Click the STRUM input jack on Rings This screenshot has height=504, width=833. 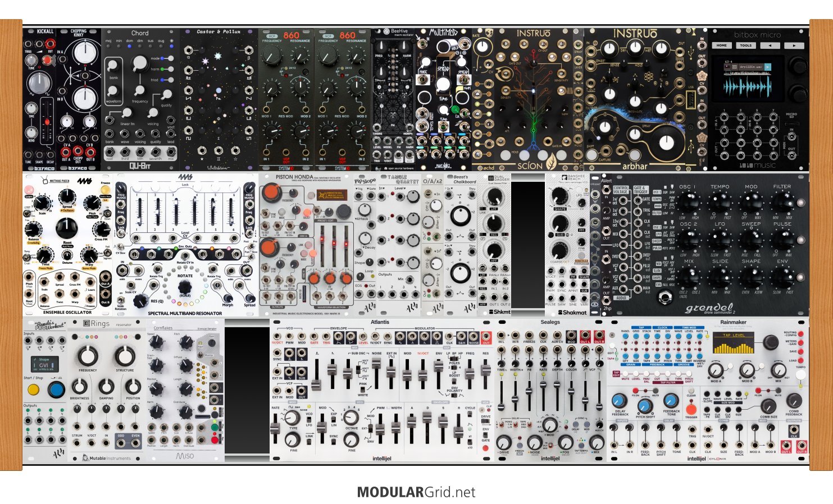[x=78, y=443]
